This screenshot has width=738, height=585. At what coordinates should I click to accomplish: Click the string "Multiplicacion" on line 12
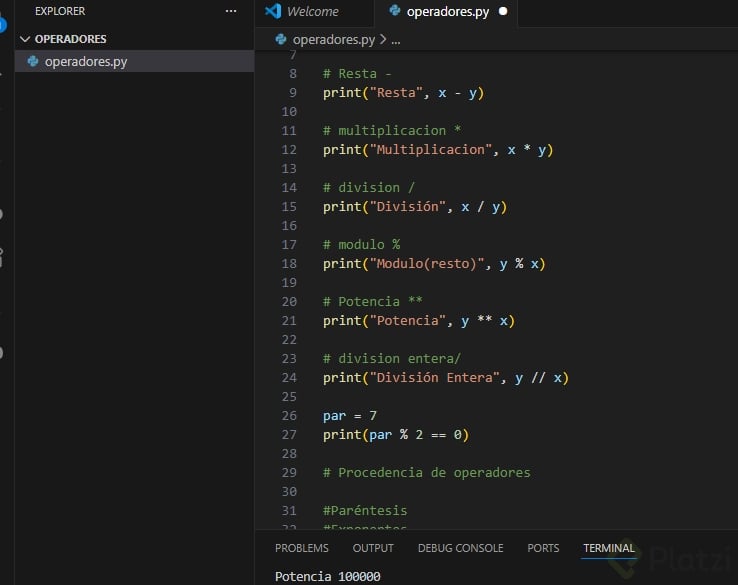point(431,150)
